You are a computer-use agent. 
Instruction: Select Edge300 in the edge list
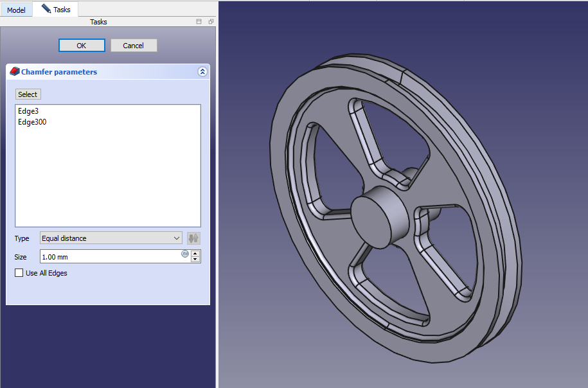[x=32, y=122]
